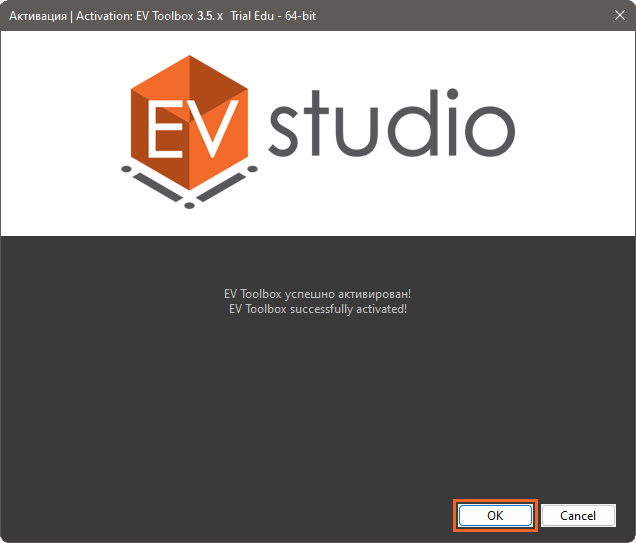Click the orange EV cube logo
This screenshot has width=636, height=543.
[189, 122]
